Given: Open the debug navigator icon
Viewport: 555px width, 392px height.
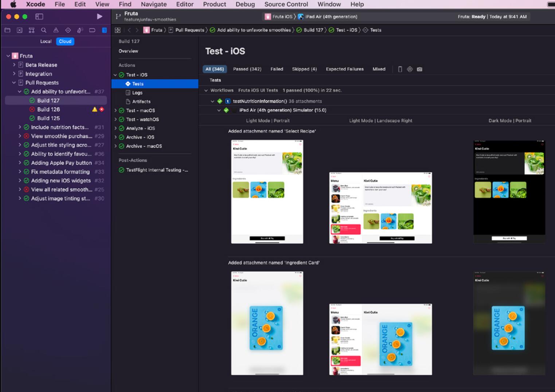Looking at the screenshot, I should pos(80,30).
